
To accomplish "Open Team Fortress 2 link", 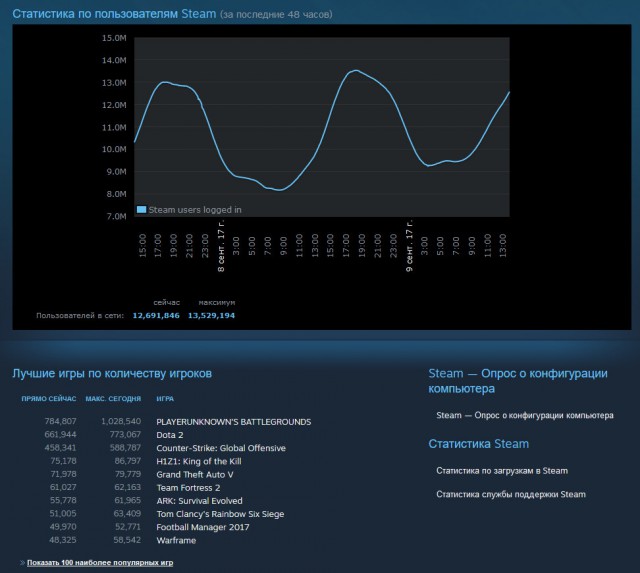I will point(188,488).
